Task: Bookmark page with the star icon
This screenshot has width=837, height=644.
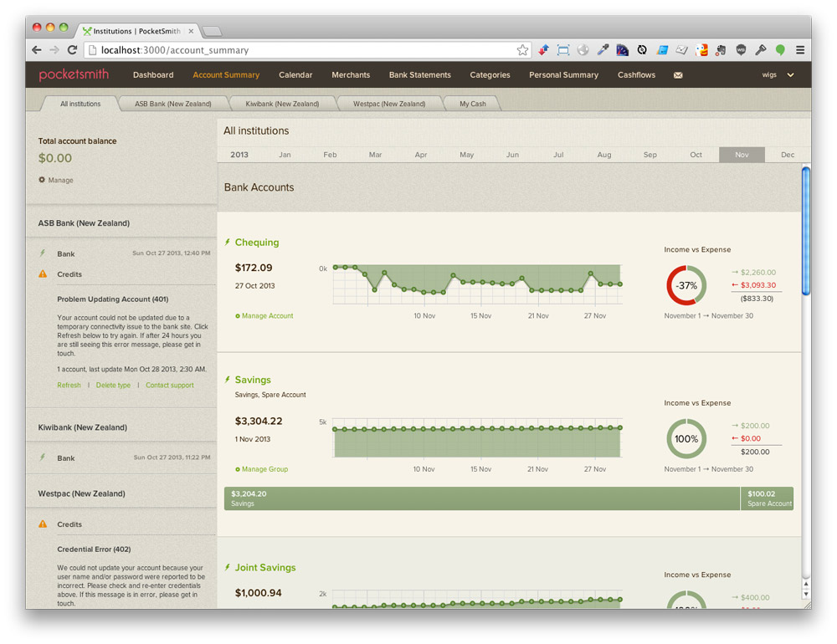Action: (522, 50)
